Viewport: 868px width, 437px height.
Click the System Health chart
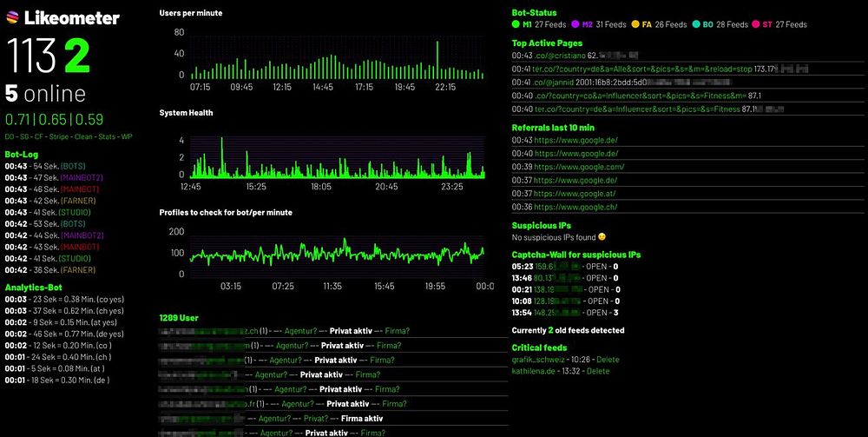point(337,157)
